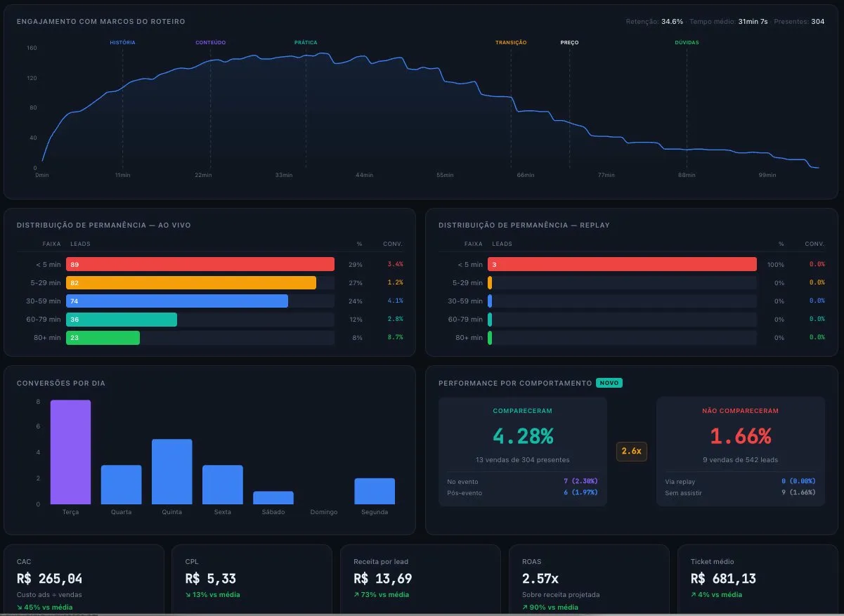Click the small Sábado conversions bar
844x616 pixels.
pyautogui.click(x=273, y=498)
